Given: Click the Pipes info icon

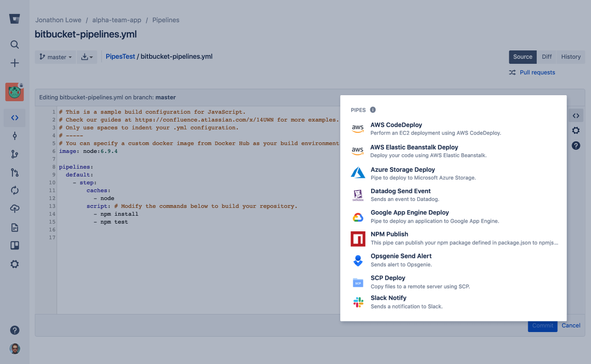Looking at the screenshot, I should (x=373, y=110).
